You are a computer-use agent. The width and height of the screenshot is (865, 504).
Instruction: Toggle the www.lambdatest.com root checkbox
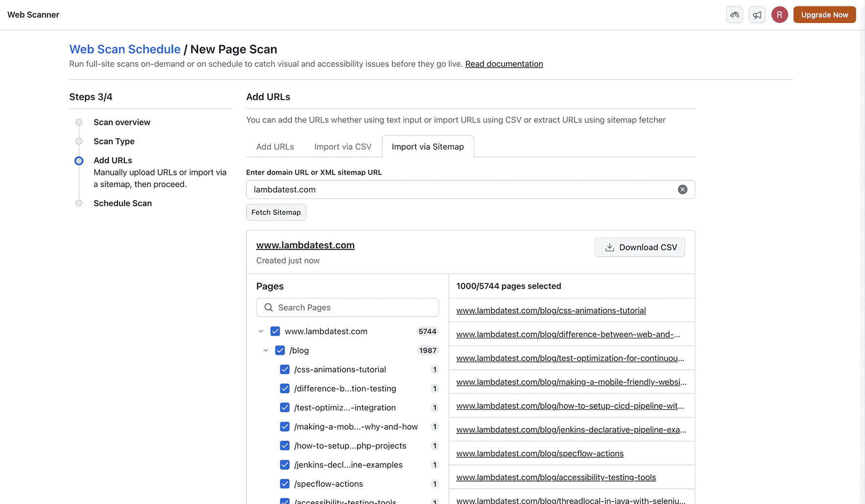(275, 331)
